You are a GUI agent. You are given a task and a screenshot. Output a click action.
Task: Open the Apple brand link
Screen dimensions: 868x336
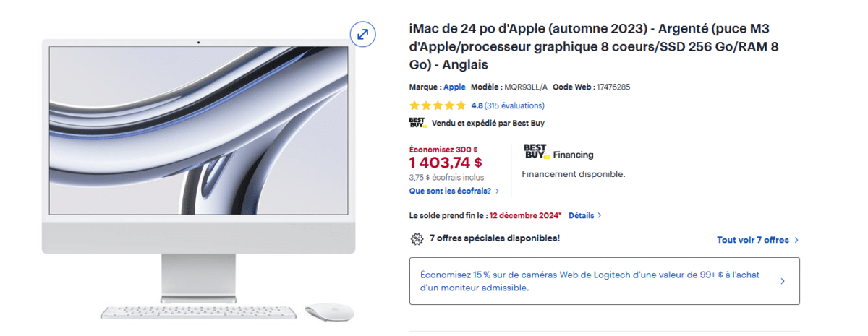pyautogui.click(x=454, y=87)
